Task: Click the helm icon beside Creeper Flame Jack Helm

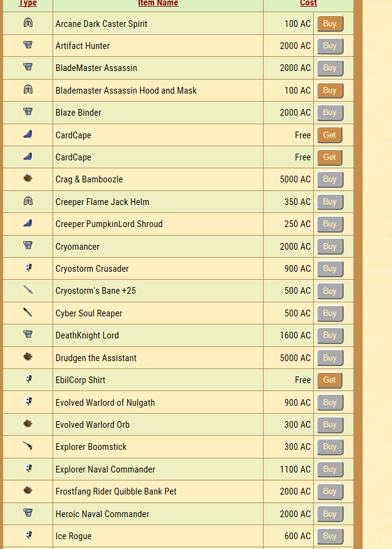Action: pyautogui.click(x=28, y=201)
